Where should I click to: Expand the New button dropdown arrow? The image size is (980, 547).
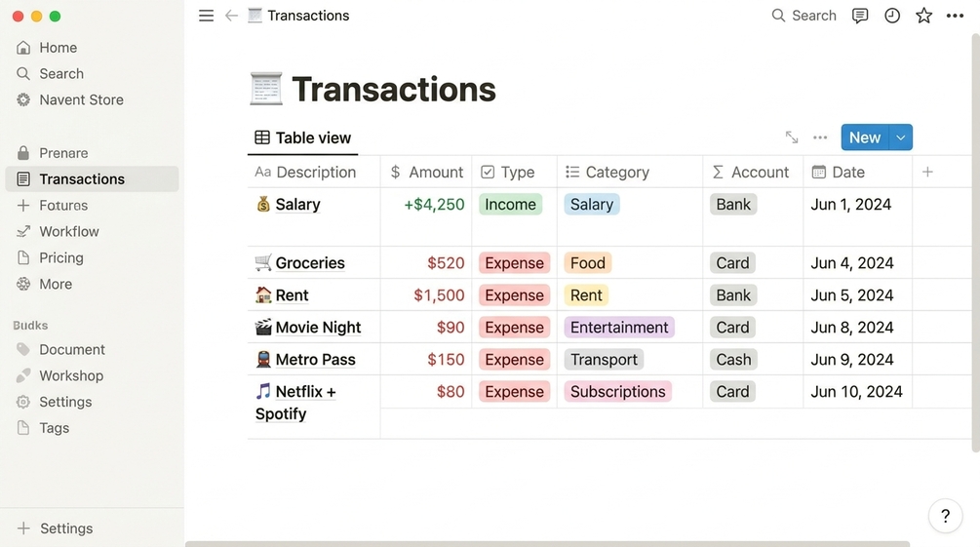(x=901, y=137)
